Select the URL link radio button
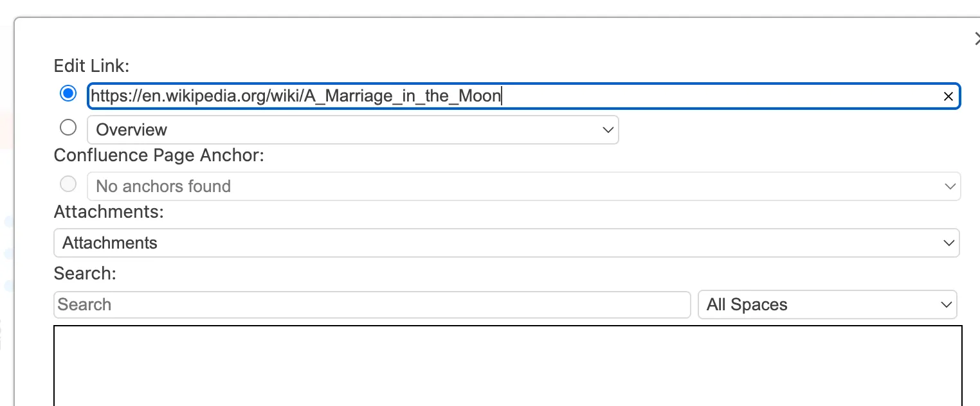980x406 pixels. click(x=68, y=94)
